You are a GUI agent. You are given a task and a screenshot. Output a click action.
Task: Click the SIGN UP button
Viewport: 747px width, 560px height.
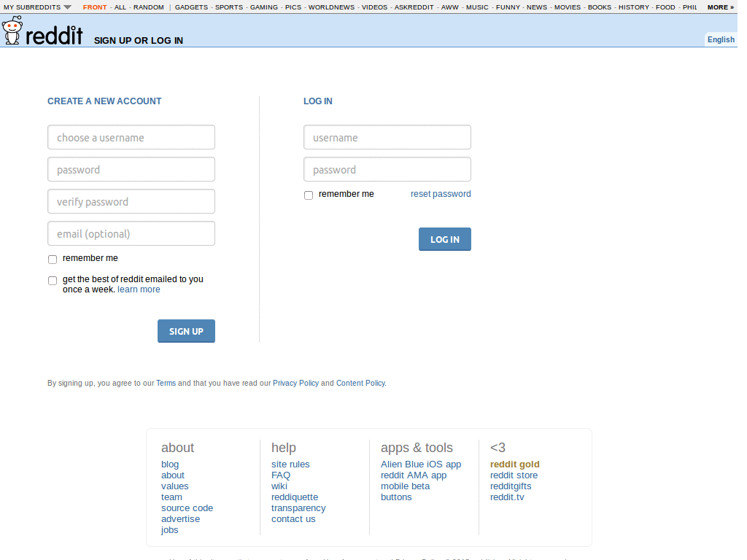[x=186, y=331]
